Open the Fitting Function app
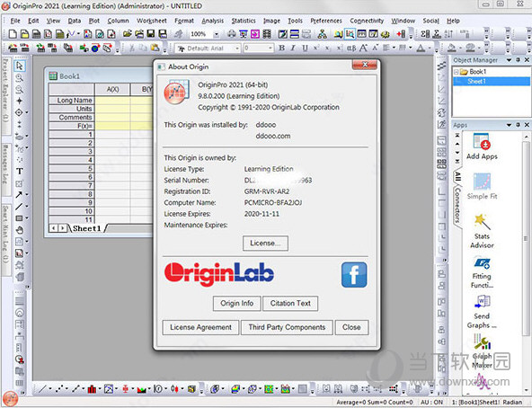Image resolution: width=532 pixels, height=408 pixels. click(482, 273)
